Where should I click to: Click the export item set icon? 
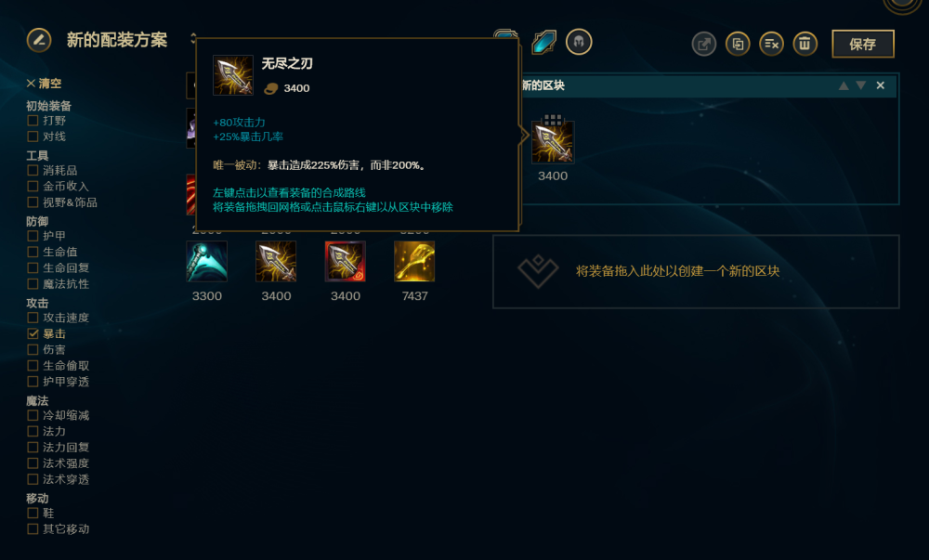click(x=704, y=44)
